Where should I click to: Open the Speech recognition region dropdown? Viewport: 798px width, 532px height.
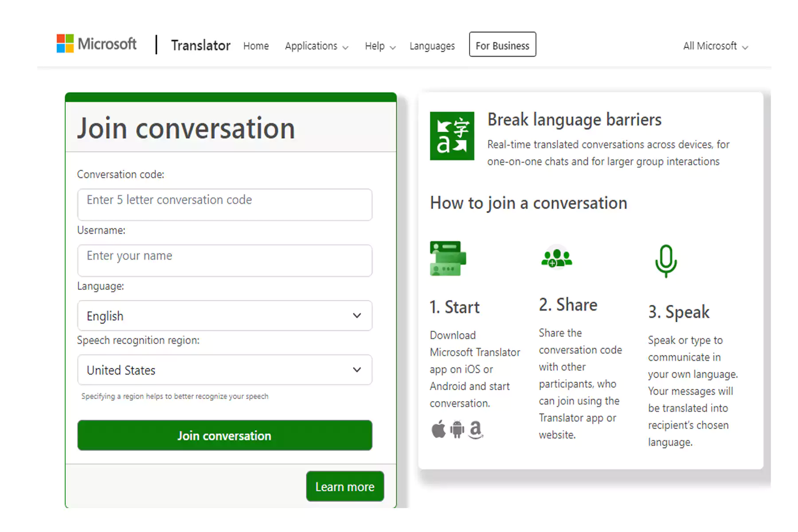pyautogui.click(x=225, y=370)
